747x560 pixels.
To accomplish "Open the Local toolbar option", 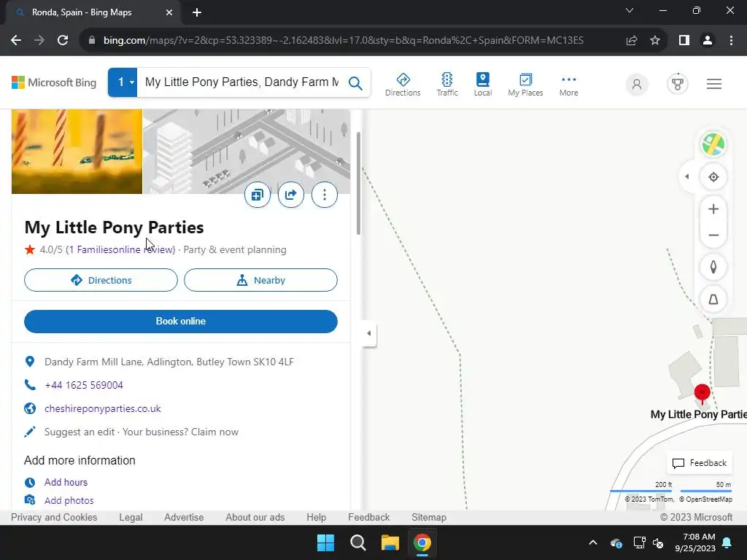I will [483, 85].
